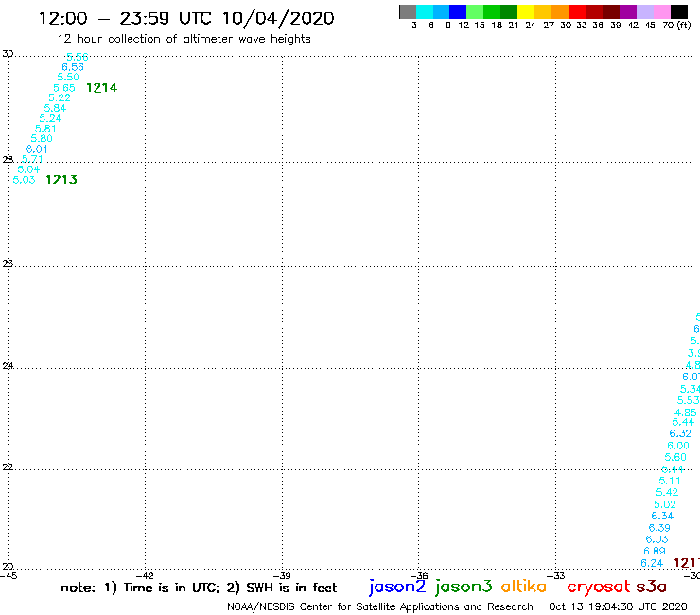Click the black swatch at the legend's end

pyautogui.click(x=678, y=11)
